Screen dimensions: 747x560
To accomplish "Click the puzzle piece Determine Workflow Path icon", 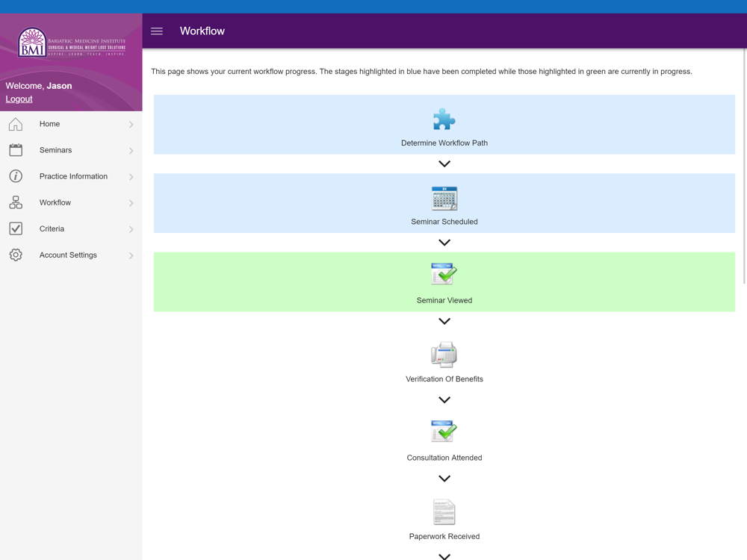I will point(444,119).
